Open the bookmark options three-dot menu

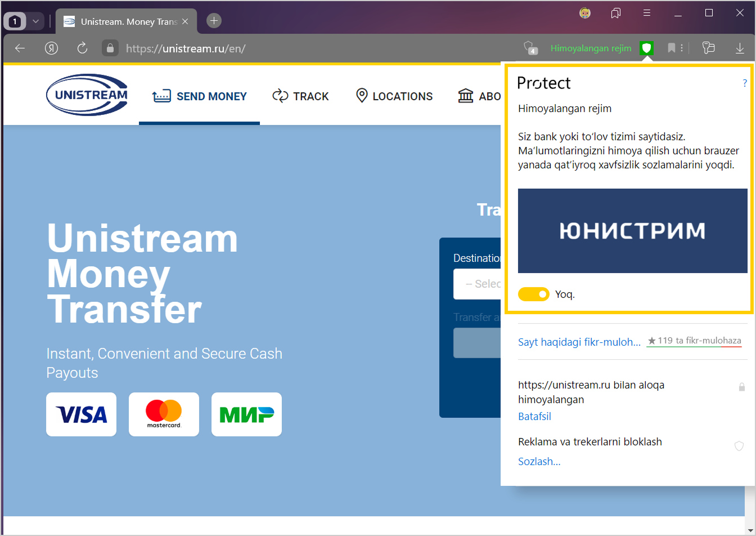(682, 48)
